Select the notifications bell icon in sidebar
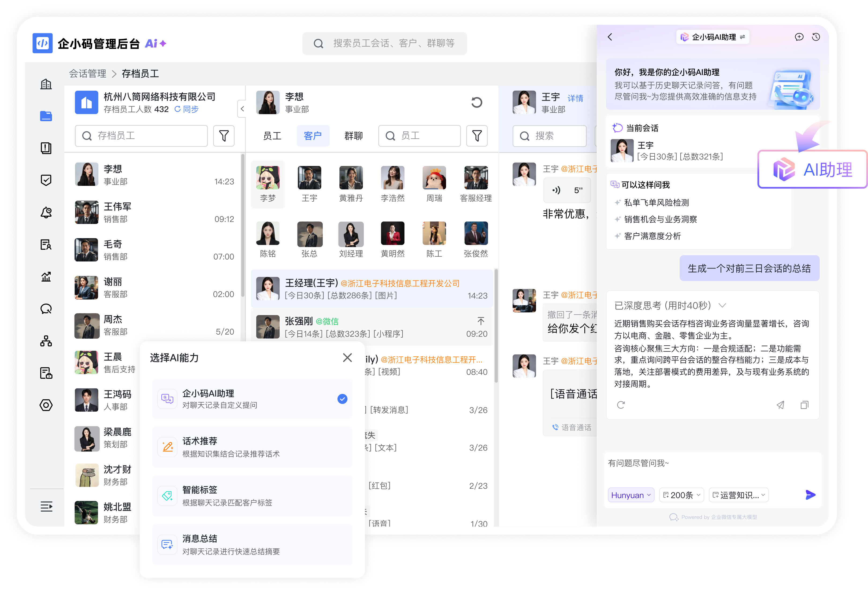Viewport: 868px width, 591px height. tap(46, 212)
